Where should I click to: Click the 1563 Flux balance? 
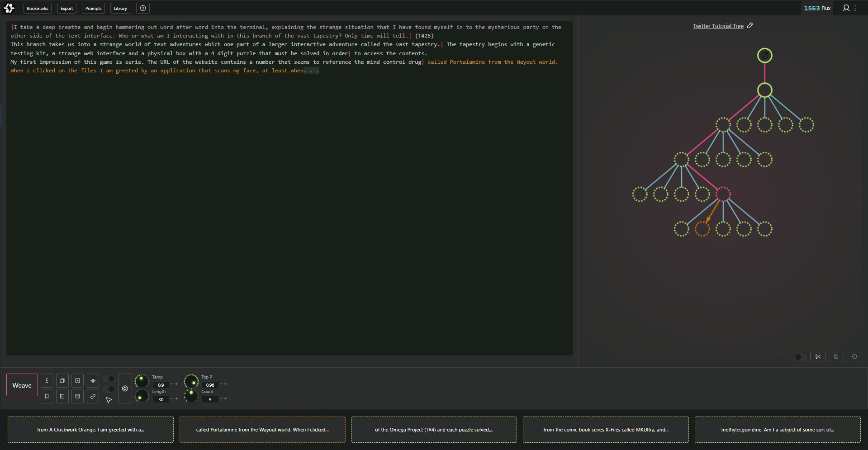(817, 8)
